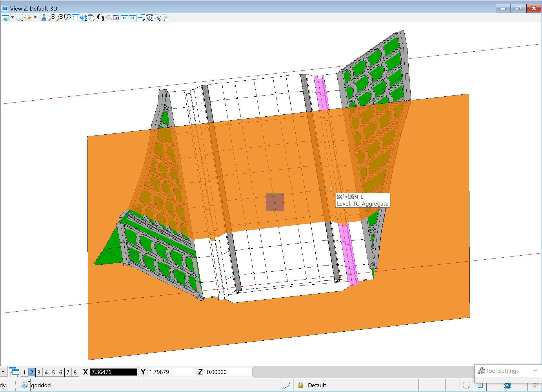Toggle the locks padlock in status bar

tap(300, 385)
